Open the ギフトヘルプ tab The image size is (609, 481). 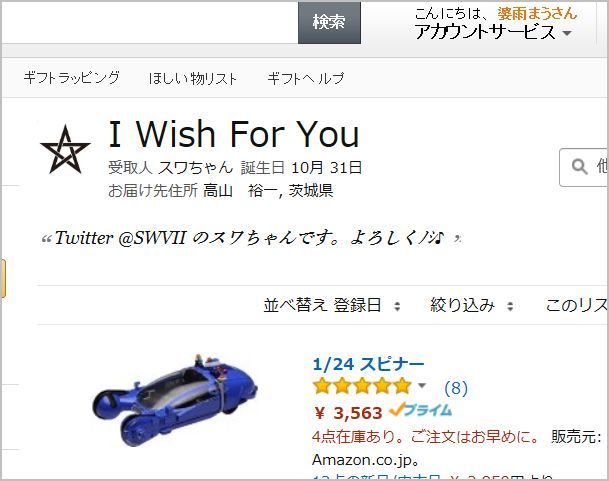point(306,78)
